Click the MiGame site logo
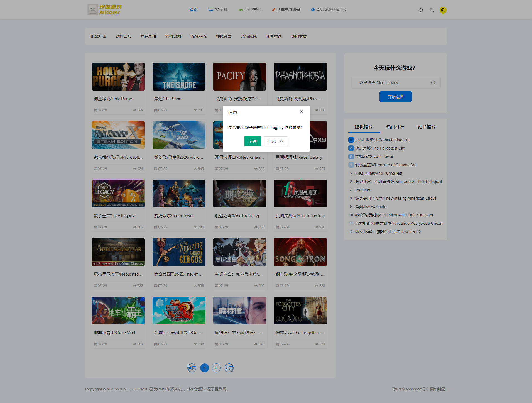Image resolution: width=532 pixels, height=403 pixels. click(104, 10)
